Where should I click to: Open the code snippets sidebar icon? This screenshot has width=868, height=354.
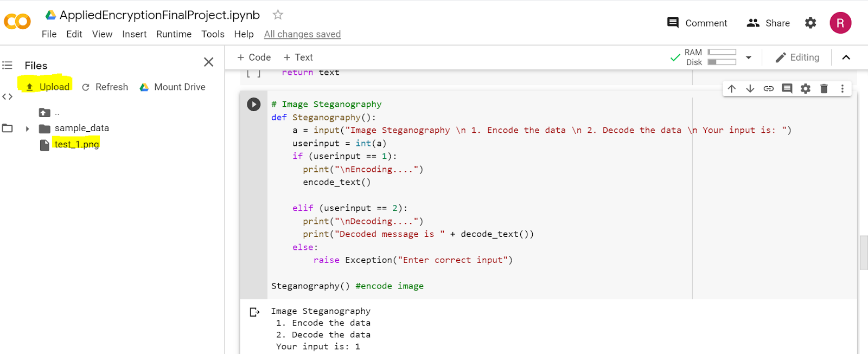[x=7, y=96]
